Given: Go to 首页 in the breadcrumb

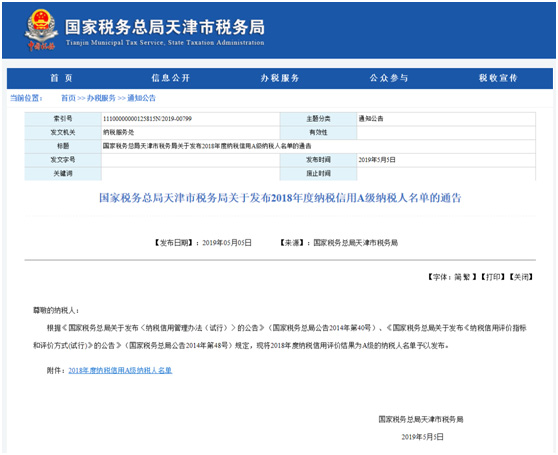Looking at the screenshot, I should coord(68,98).
